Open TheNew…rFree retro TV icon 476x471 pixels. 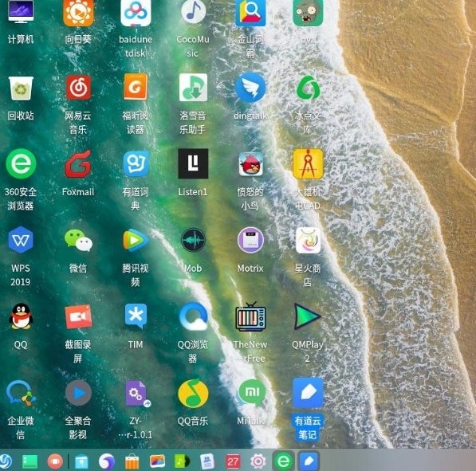tap(250, 316)
